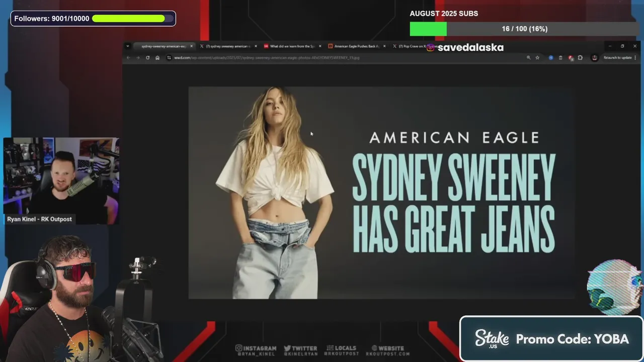The height and width of the screenshot is (362, 644).
Task: Reload the wwd.com page
Action: click(147, 58)
